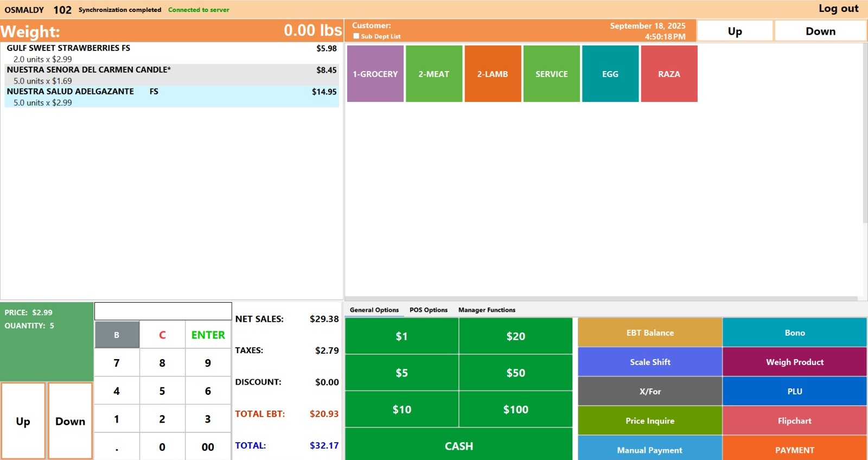The image size is (868, 460).
Task: Click the blue PLU button
Action: [x=795, y=391]
